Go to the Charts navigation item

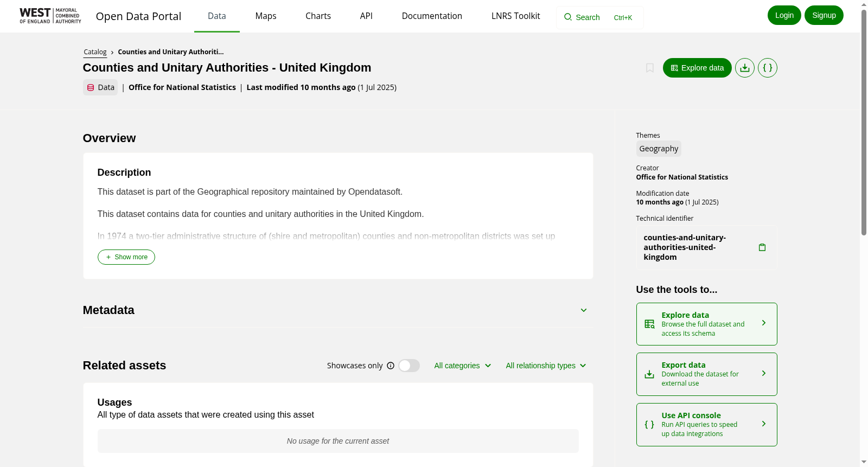[318, 16]
